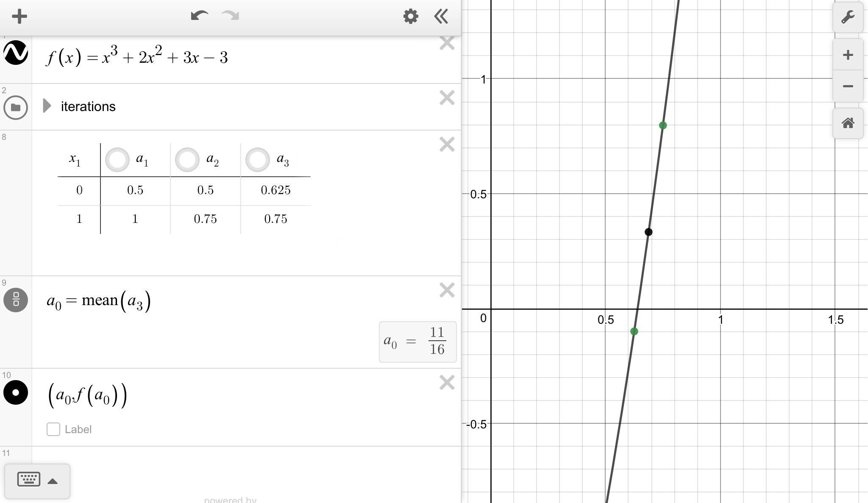Open the graph settings wrench

click(848, 17)
